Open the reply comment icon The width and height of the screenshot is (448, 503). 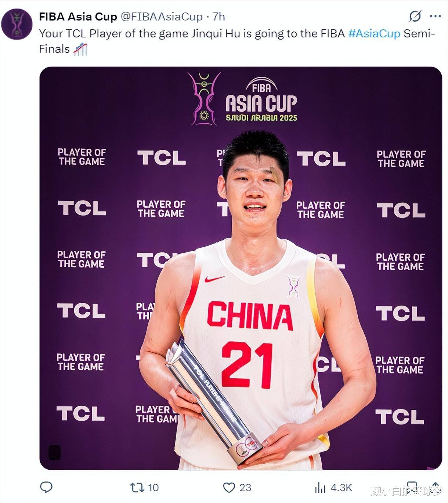46,487
